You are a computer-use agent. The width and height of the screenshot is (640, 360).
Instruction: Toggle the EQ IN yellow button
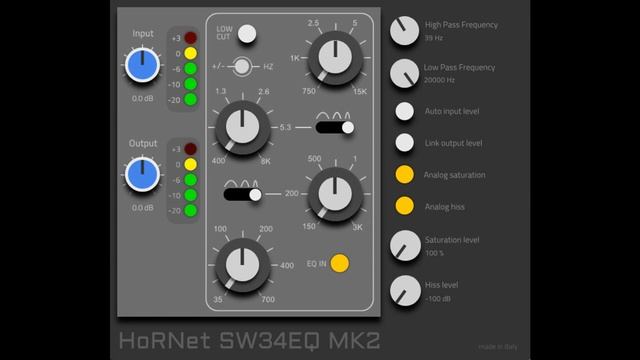click(340, 263)
